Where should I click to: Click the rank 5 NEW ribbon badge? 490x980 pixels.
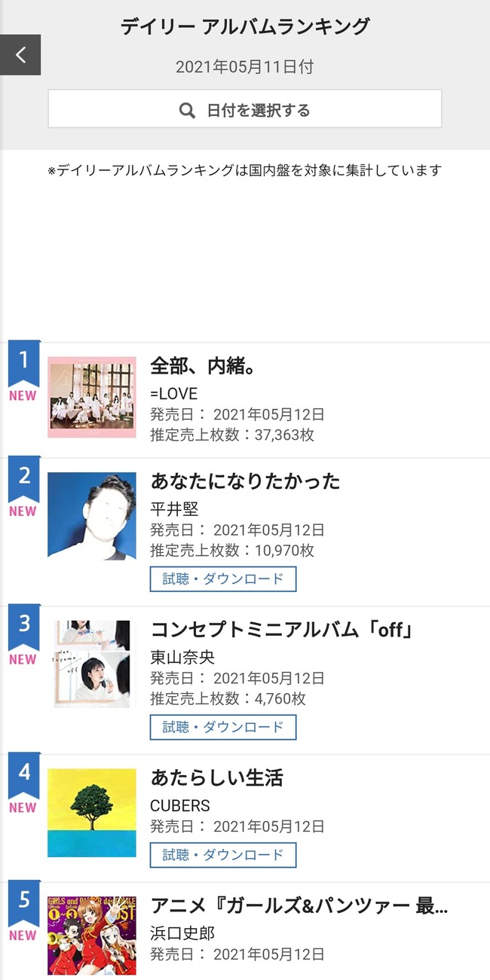22,916
